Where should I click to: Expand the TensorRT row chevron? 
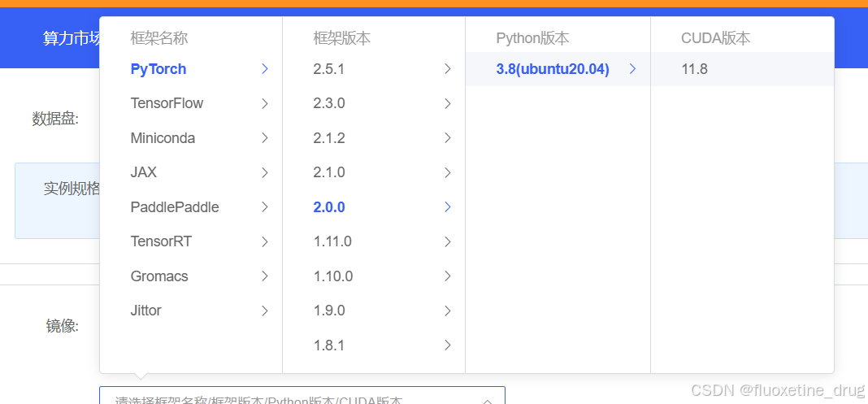click(265, 241)
